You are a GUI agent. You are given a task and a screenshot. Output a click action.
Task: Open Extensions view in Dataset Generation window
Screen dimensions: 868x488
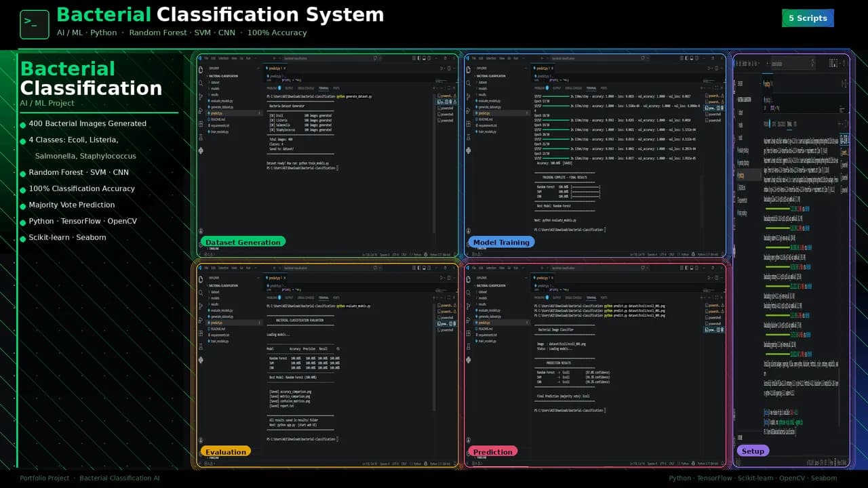[x=201, y=124]
